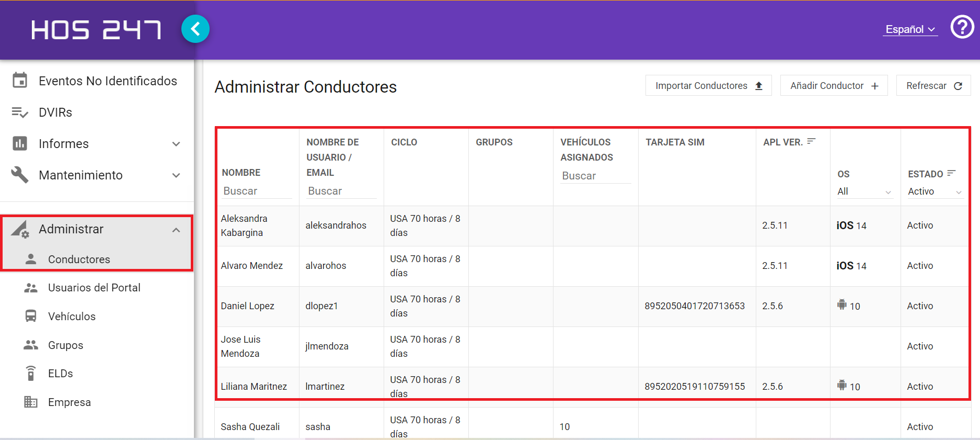980x440 pixels.
Task: Click the ELDs device icon
Action: (x=31, y=373)
